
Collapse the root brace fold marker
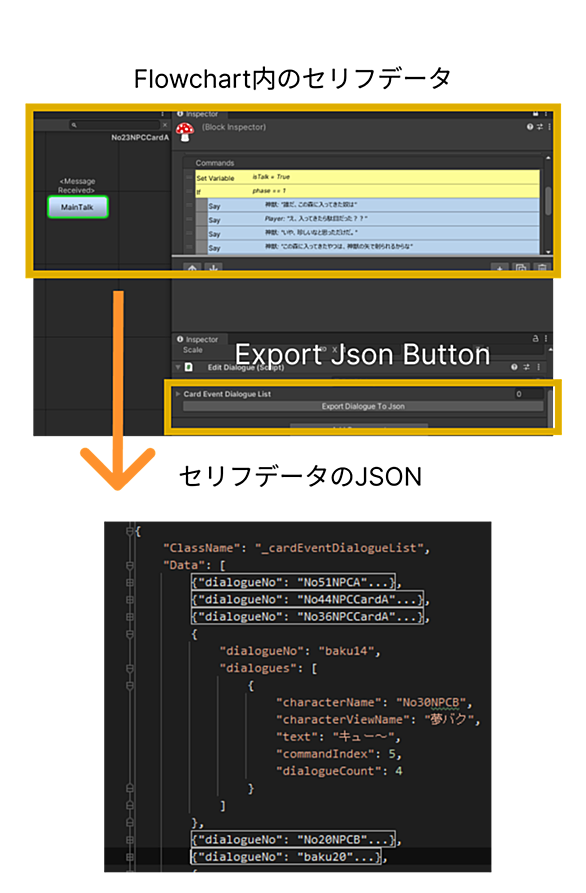[130, 532]
